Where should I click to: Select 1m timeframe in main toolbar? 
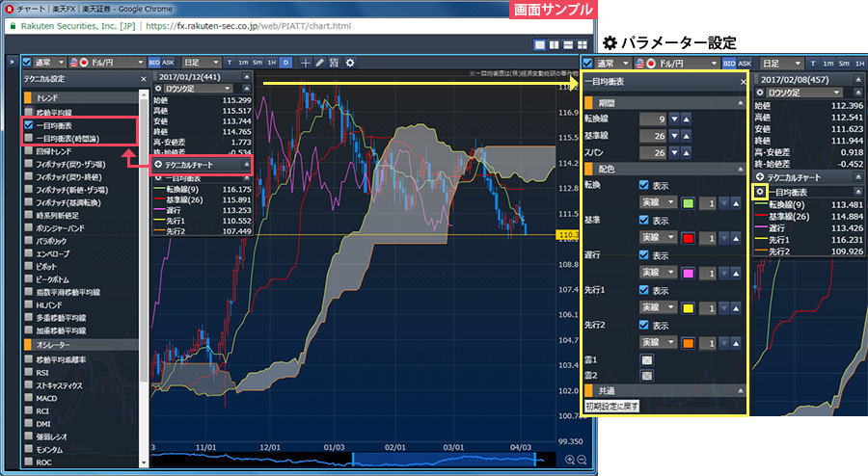tap(243, 63)
